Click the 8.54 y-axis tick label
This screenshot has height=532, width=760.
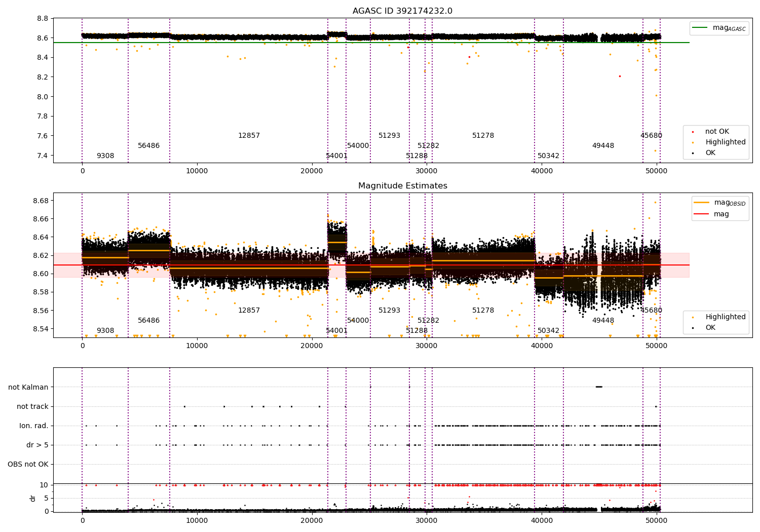point(41,329)
